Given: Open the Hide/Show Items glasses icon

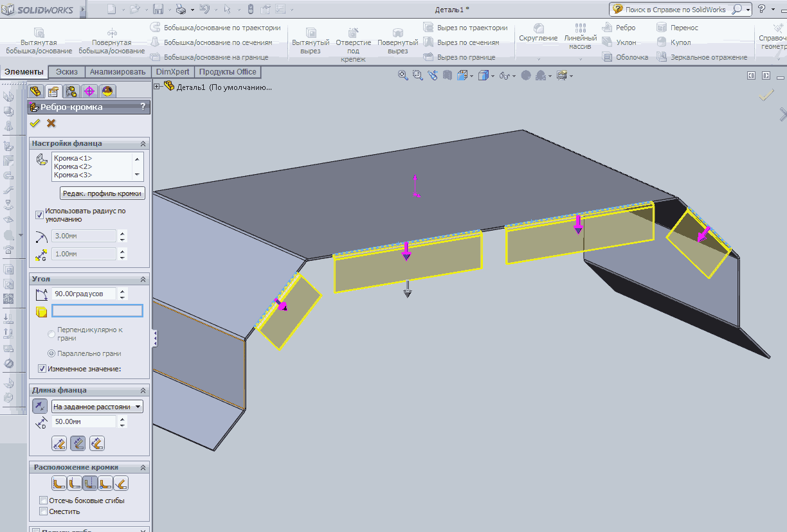Looking at the screenshot, I should pos(504,75).
